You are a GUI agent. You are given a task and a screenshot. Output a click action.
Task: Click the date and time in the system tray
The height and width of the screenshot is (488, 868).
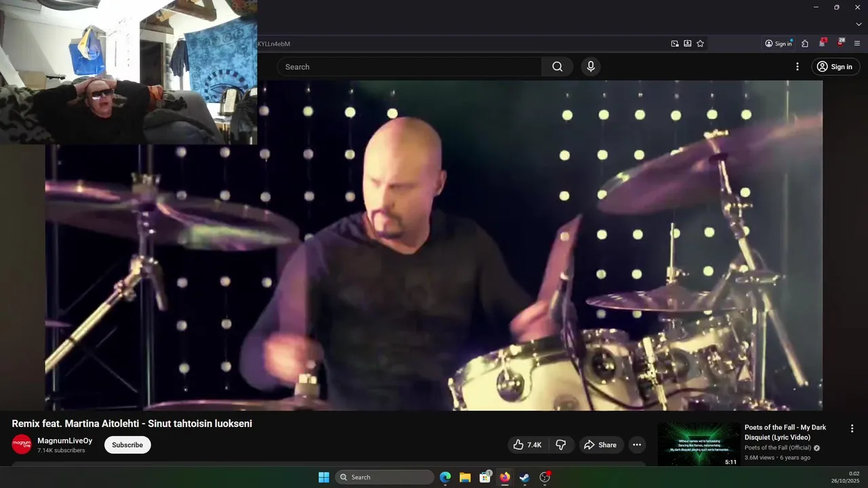846,477
